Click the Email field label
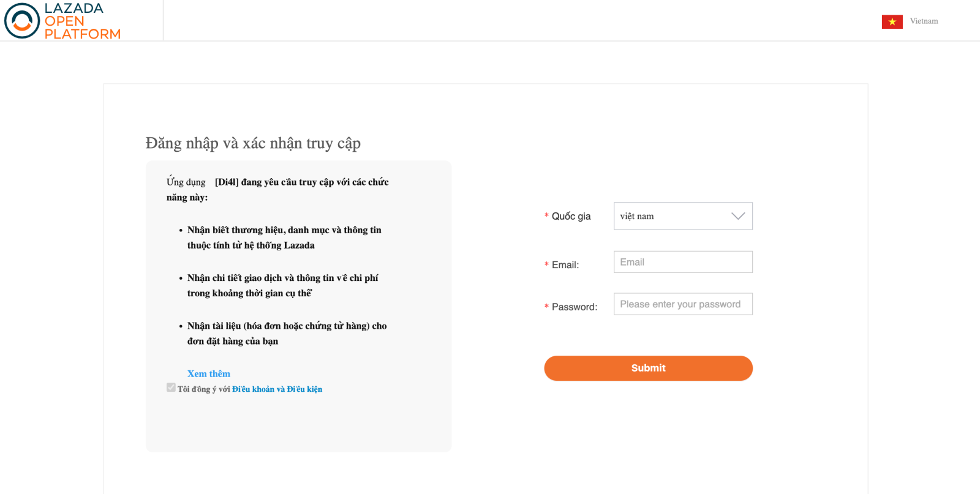The height and width of the screenshot is (494, 980). [x=565, y=265]
